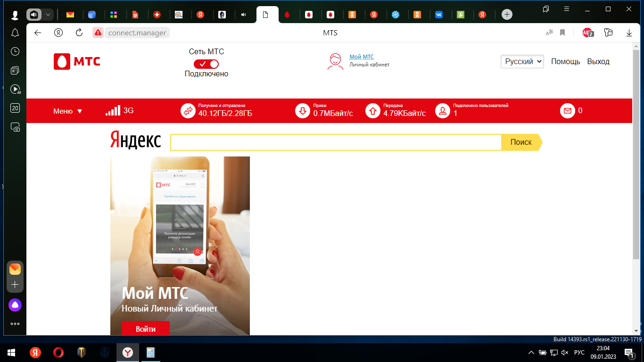
Task: Switch to the first Odnoklassniki tab
Action: [352, 15]
